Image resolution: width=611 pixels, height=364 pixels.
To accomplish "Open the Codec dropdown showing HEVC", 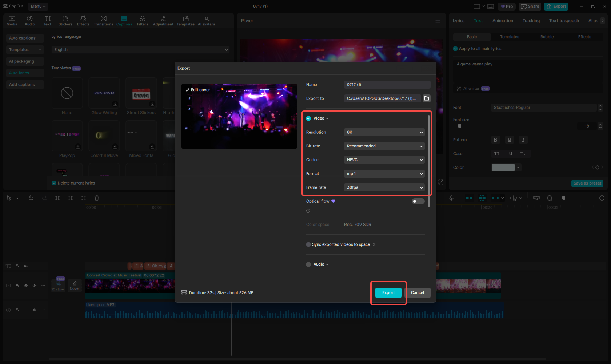I will (384, 160).
